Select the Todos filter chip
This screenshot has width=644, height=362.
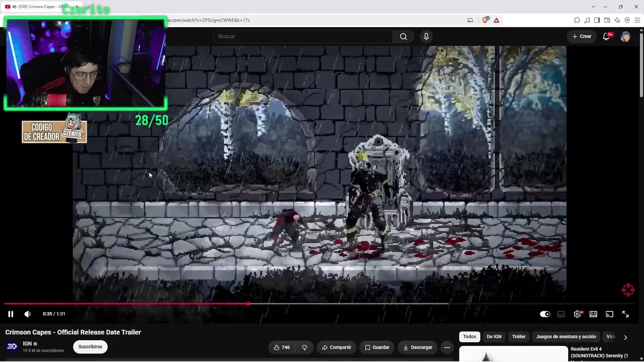tap(469, 337)
